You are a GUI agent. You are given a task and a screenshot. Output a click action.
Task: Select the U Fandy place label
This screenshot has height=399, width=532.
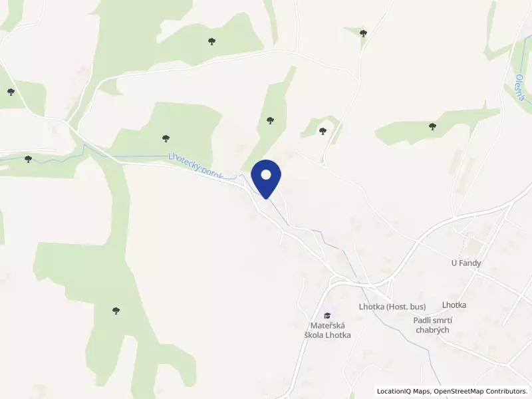pyautogui.click(x=466, y=263)
